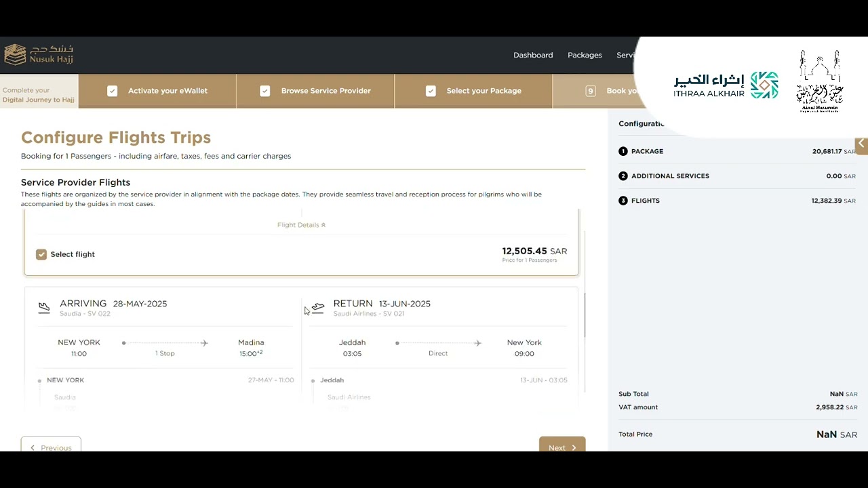Click the eWallet step checkmark icon
Viewport: 868px width, 488px height.
(x=112, y=91)
